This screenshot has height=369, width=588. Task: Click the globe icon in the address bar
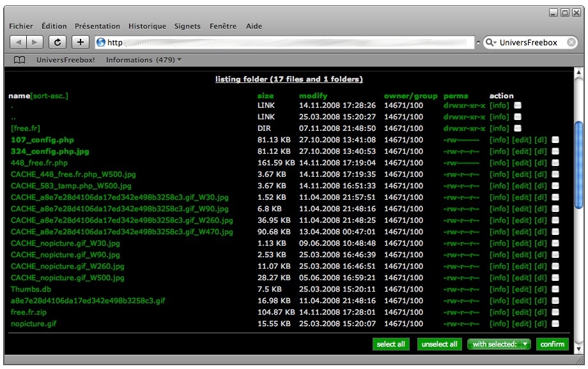coord(100,43)
